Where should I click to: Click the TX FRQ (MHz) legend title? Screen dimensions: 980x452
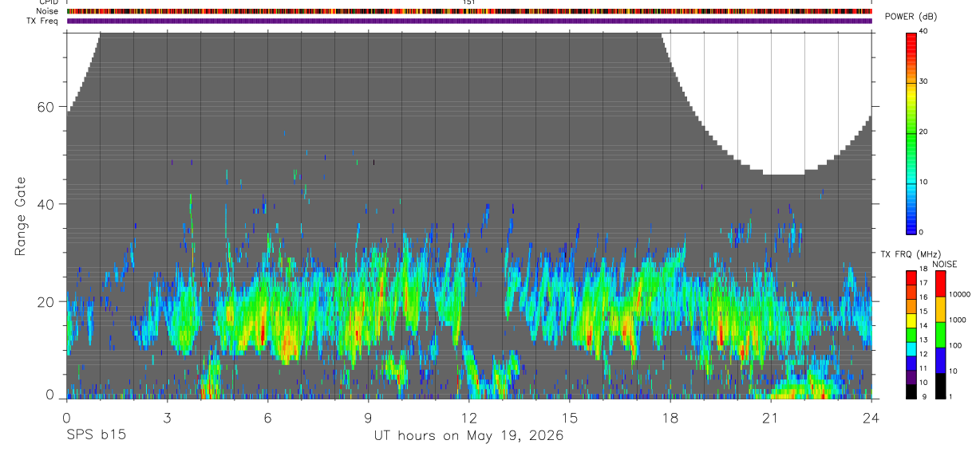click(x=910, y=254)
